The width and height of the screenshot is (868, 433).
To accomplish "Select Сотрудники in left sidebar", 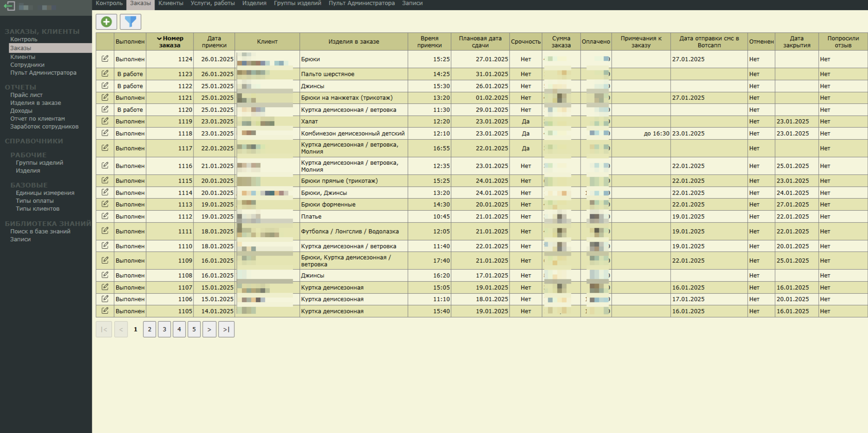I will [x=27, y=65].
